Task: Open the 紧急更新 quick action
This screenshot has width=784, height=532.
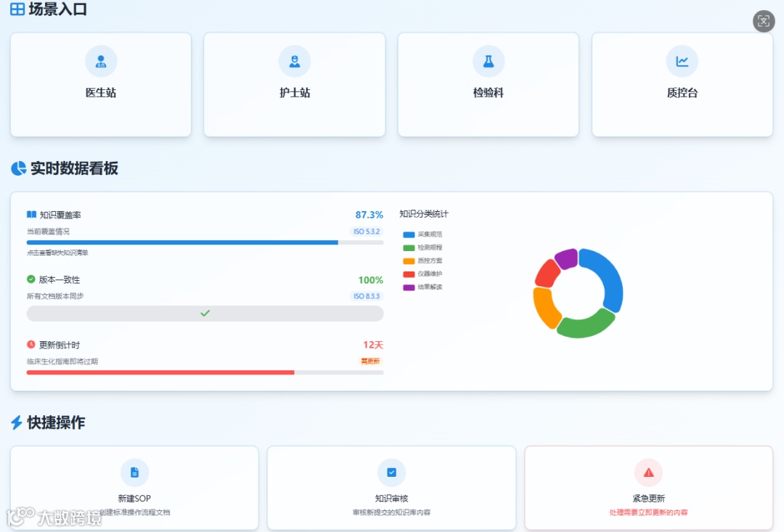Action: pos(648,488)
